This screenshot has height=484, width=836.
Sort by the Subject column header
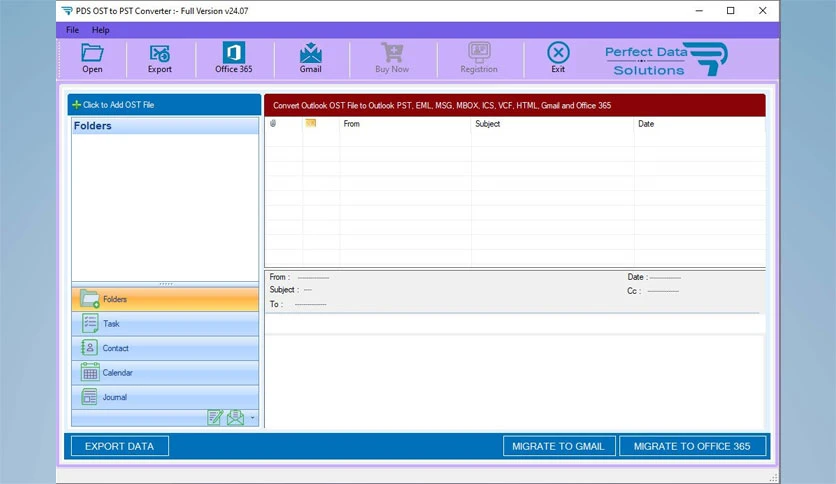coord(552,124)
